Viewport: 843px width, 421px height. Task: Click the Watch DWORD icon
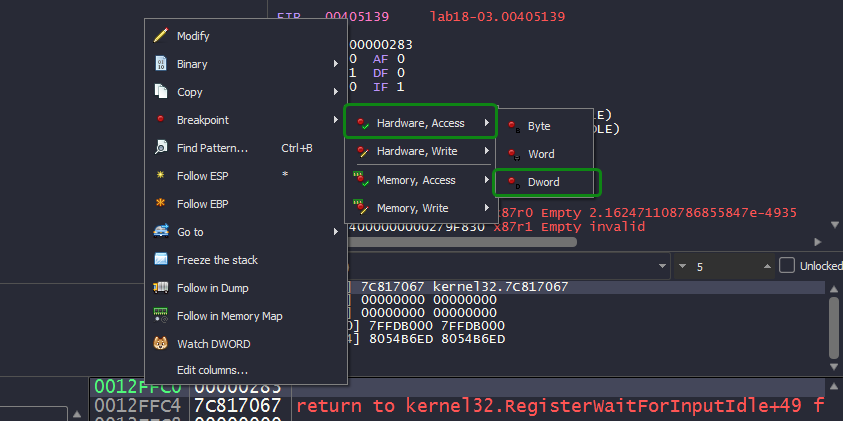coord(160,344)
